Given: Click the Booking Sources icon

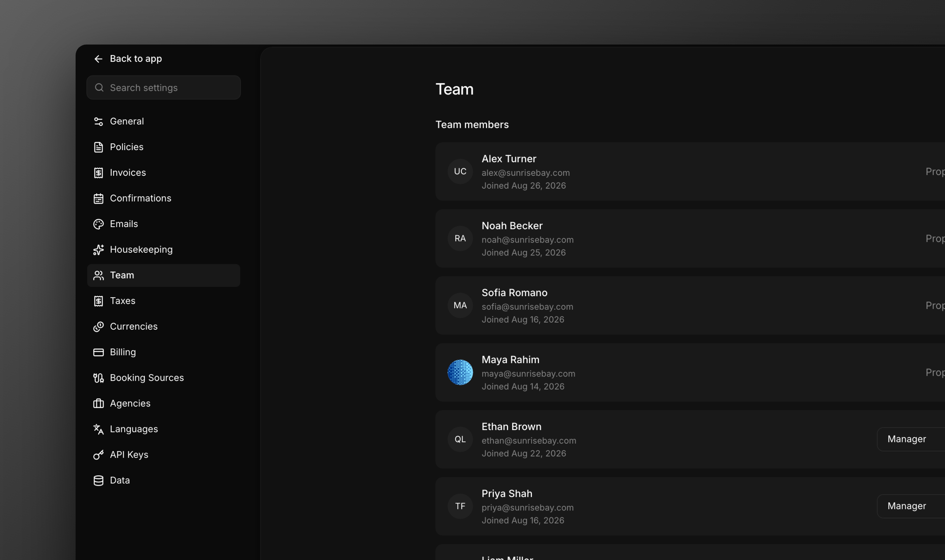Looking at the screenshot, I should tap(98, 378).
